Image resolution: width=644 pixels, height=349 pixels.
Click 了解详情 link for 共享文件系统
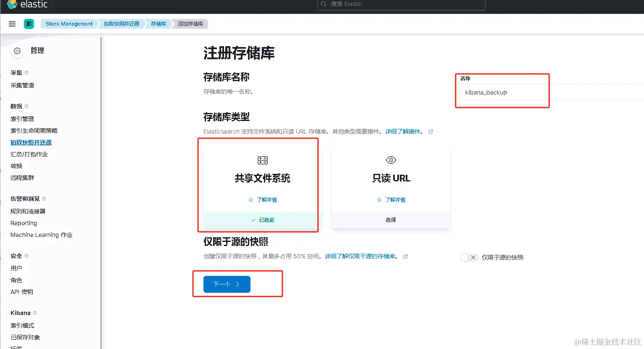[267, 200]
